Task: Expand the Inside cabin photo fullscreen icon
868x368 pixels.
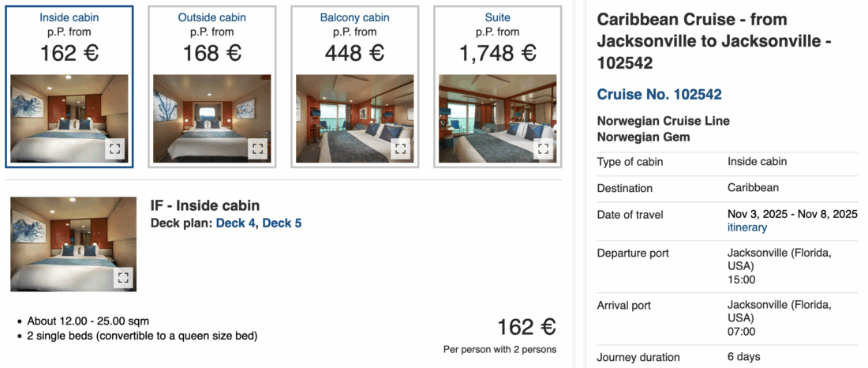Action: point(115,148)
